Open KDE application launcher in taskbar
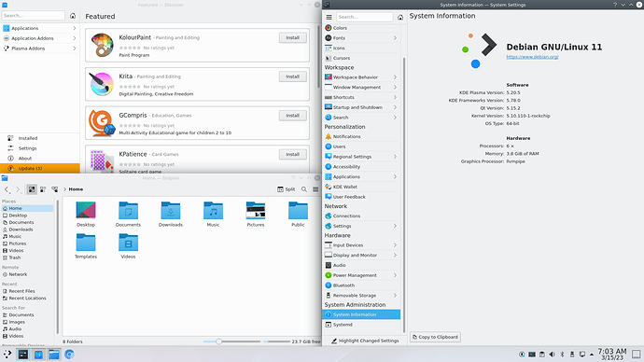The width and height of the screenshot is (644, 362). tap(7, 355)
